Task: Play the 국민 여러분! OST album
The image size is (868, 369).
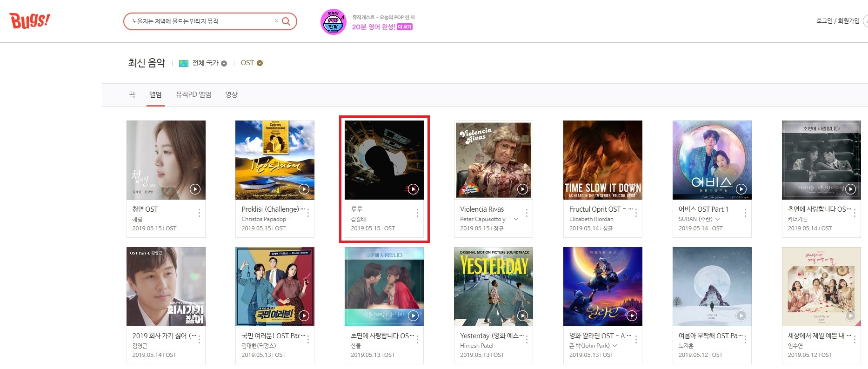Action: (304, 315)
